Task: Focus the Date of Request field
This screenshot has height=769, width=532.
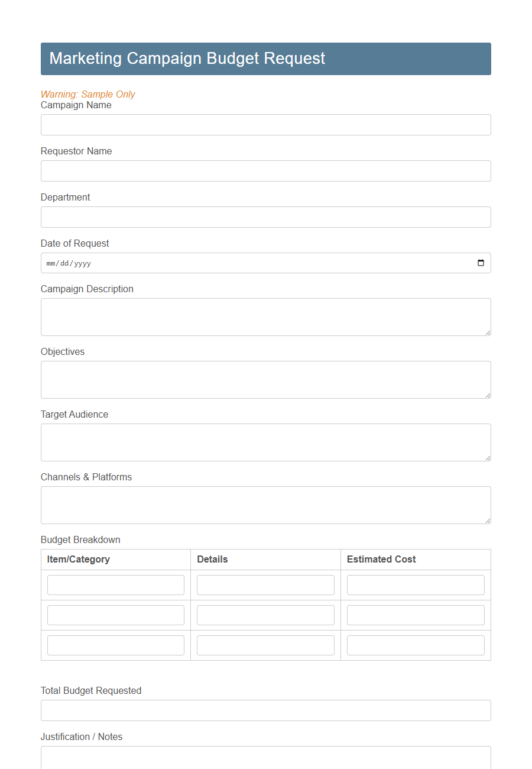Action: click(x=236, y=263)
